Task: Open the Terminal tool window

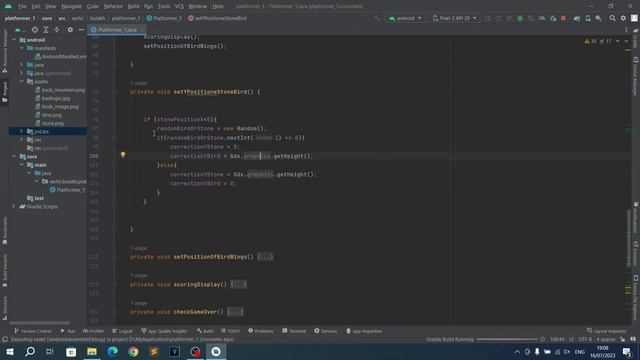Action: pos(294,331)
